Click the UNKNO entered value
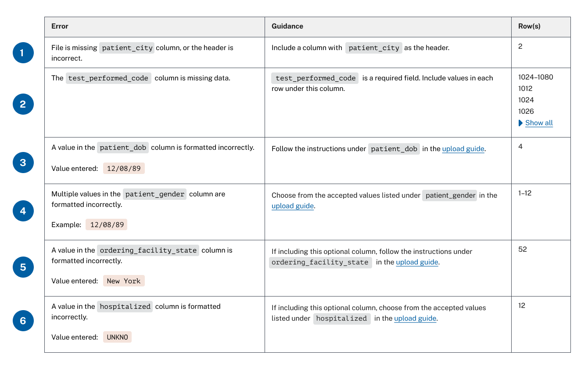Viewport: 588px width, 369px height. [x=118, y=337]
